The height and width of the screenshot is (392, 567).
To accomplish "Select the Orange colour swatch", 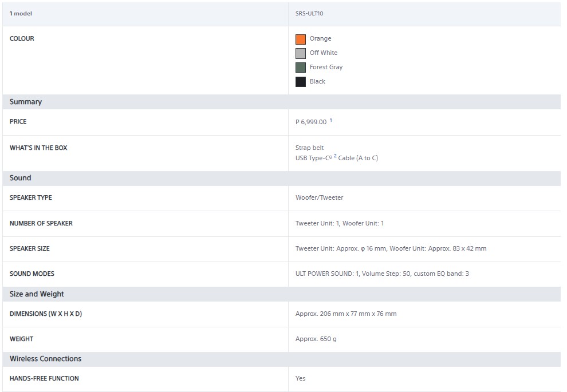I will coord(301,39).
